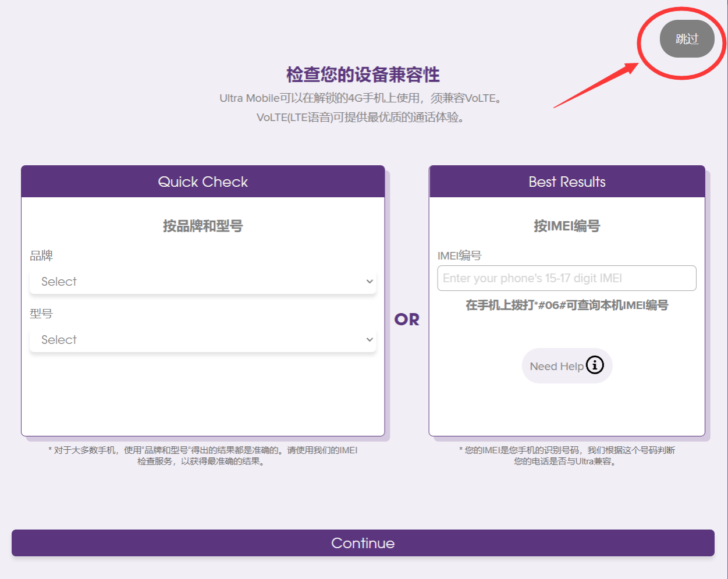Viewport: 728px width, 579px height.
Task: Click the 型号 field label
Action: click(41, 314)
